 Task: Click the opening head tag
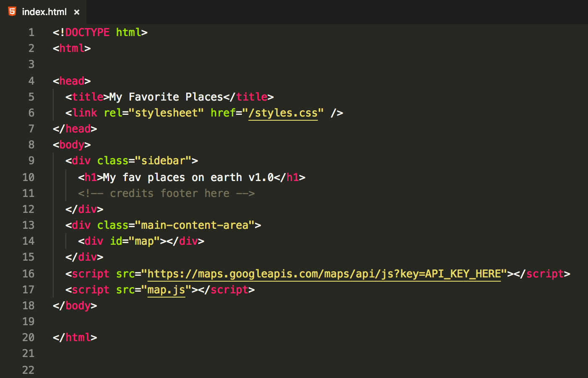(x=72, y=81)
